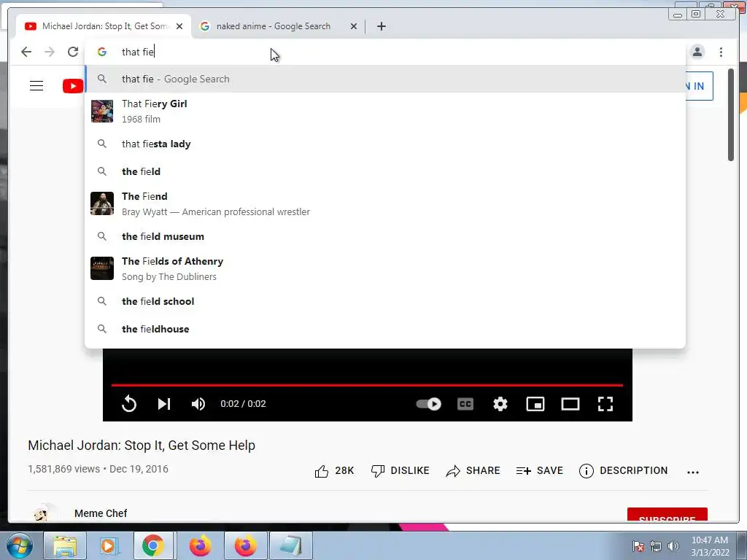
Task: Select 'the field' suggestion
Action: (385, 171)
